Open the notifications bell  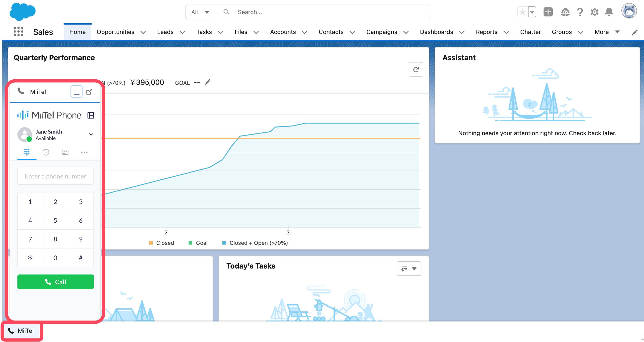(x=609, y=12)
